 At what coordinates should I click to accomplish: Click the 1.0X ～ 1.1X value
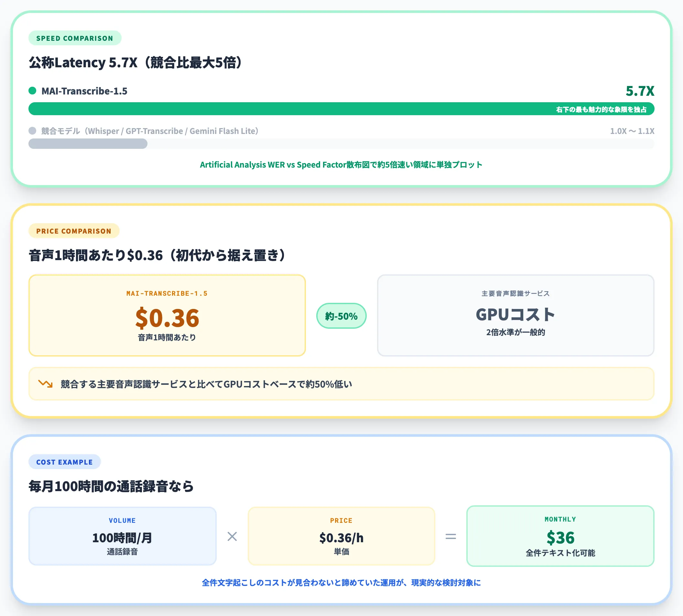tap(632, 131)
